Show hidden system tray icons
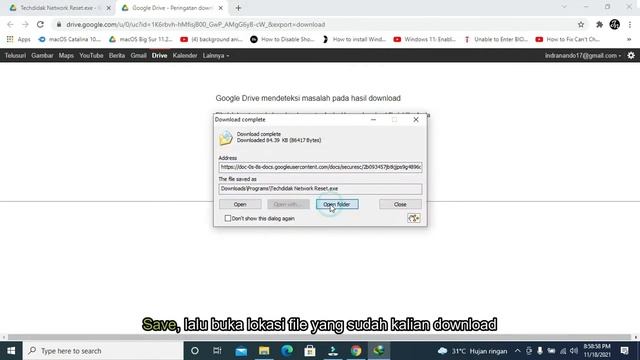Viewport: 640px width, 360px height. click(x=518, y=351)
